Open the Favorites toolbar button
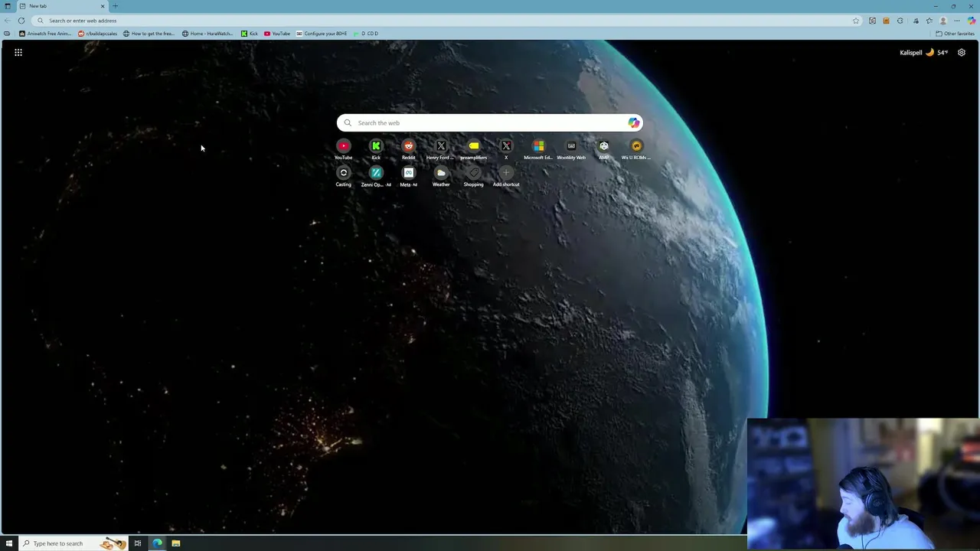Viewport: 980px width, 551px height. click(929, 21)
